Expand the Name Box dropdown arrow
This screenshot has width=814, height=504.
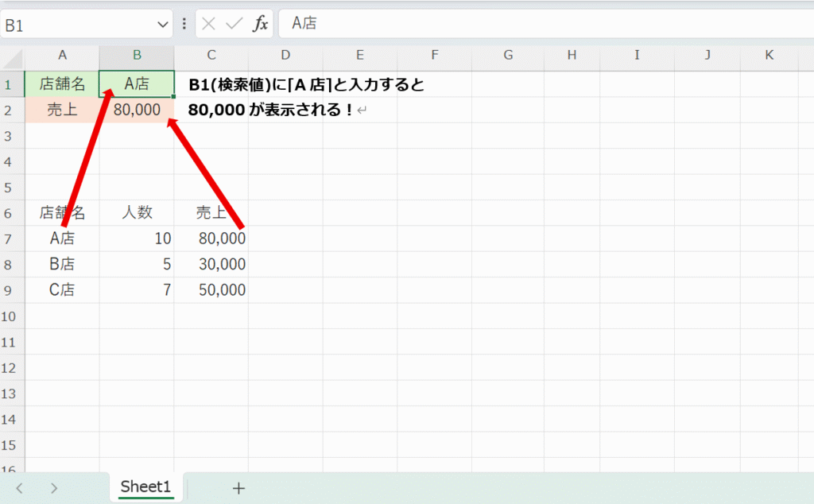[x=162, y=24]
